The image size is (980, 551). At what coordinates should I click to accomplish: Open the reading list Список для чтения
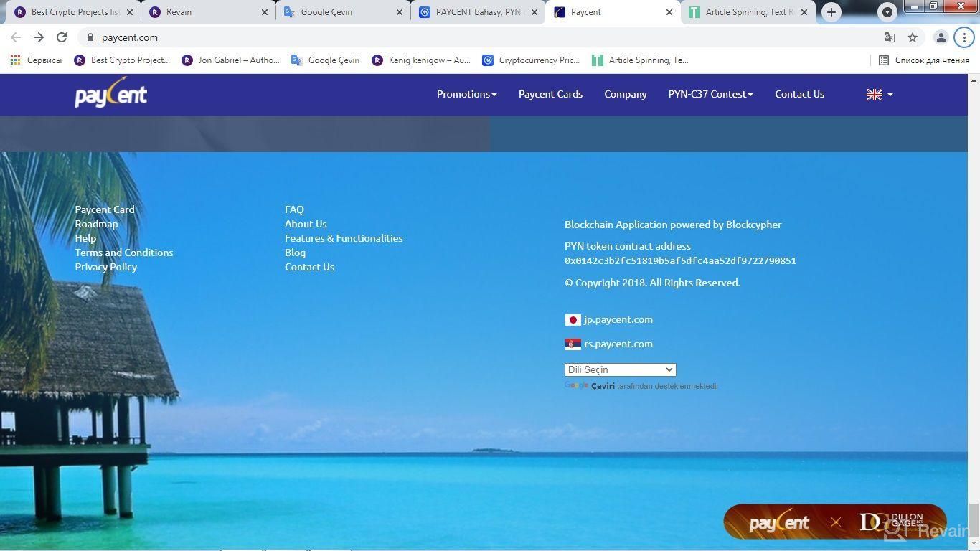pyautogui.click(x=924, y=60)
